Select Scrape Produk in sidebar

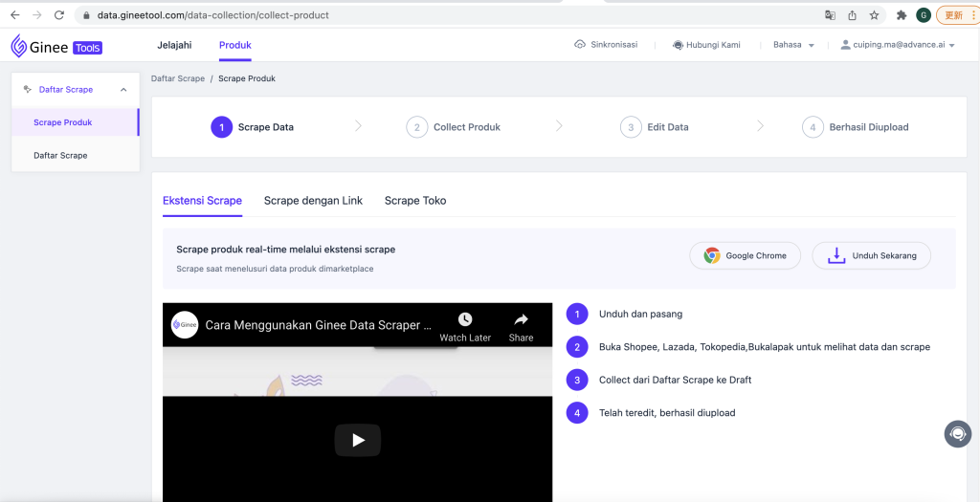[x=75, y=122]
